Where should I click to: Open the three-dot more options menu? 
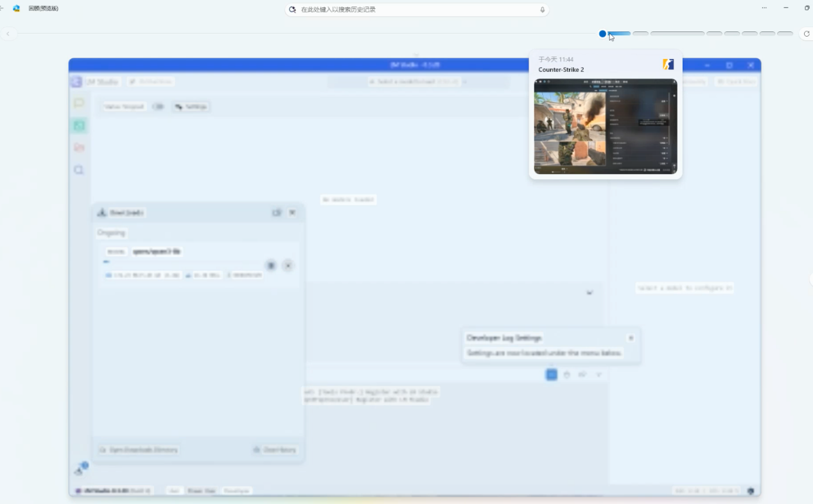[764, 8]
